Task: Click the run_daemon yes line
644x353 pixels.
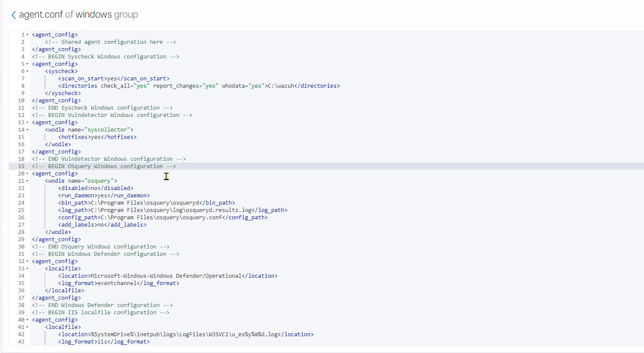Action: coord(104,195)
